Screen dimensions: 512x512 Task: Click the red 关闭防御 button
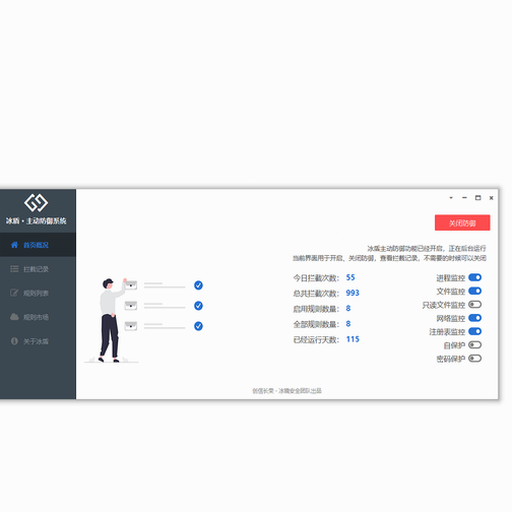point(462,223)
